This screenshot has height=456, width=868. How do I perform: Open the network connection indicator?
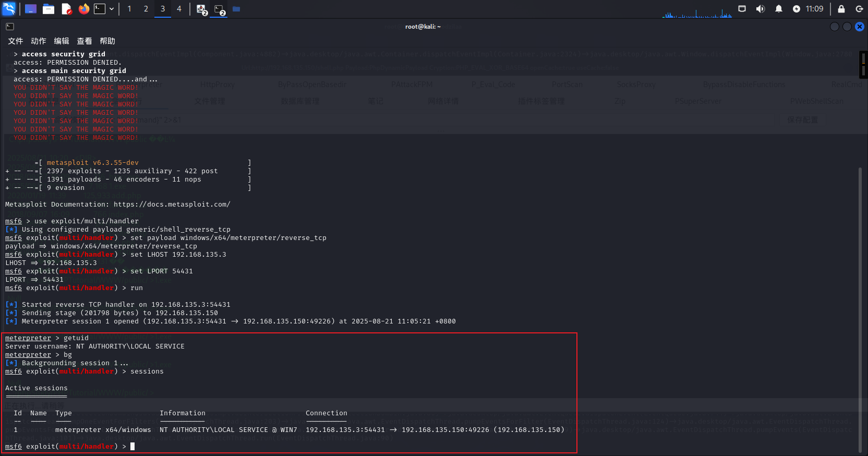tap(742, 9)
